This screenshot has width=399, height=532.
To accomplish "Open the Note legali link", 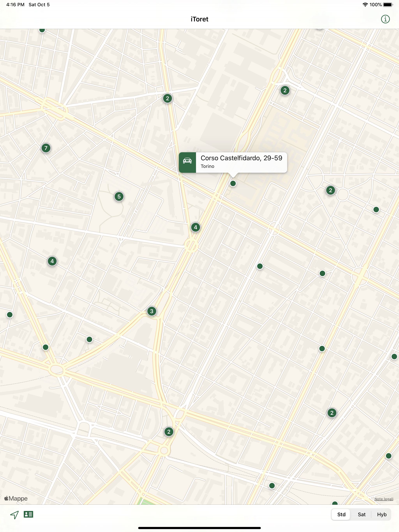I will pyautogui.click(x=384, y=499).
